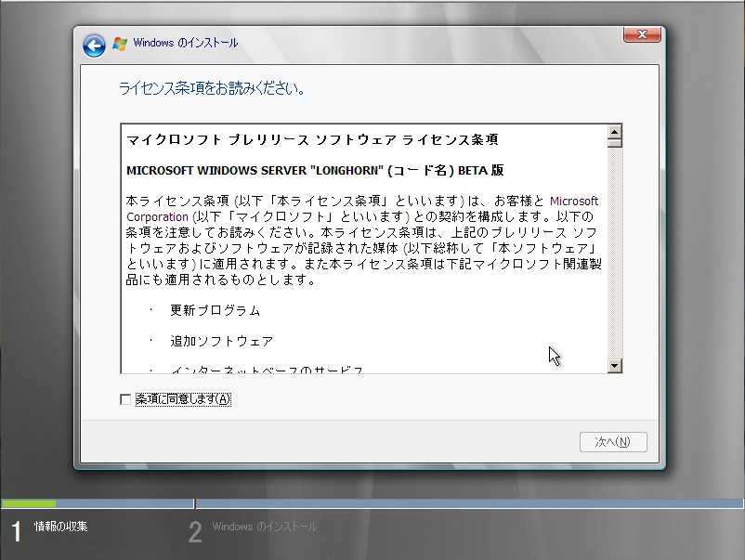745x560 pixels.
Task: Click the license scrollbar up arrow
Action: [614, 132]
